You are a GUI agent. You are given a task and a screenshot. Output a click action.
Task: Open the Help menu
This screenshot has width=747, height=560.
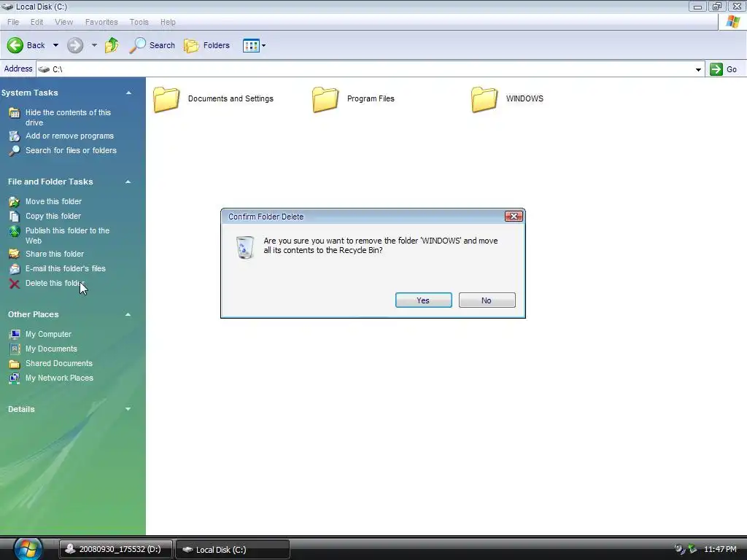pyautogui.click(x=168, y=22)
